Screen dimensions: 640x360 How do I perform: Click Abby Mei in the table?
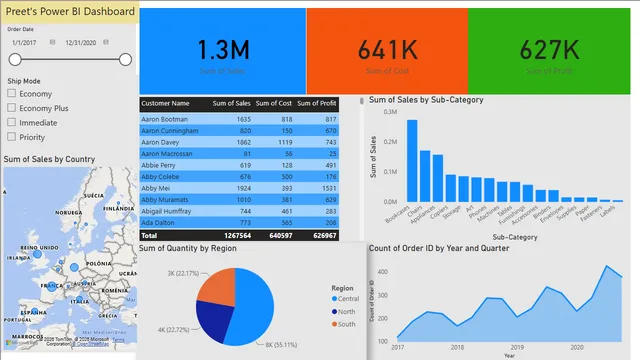(156, 188)
